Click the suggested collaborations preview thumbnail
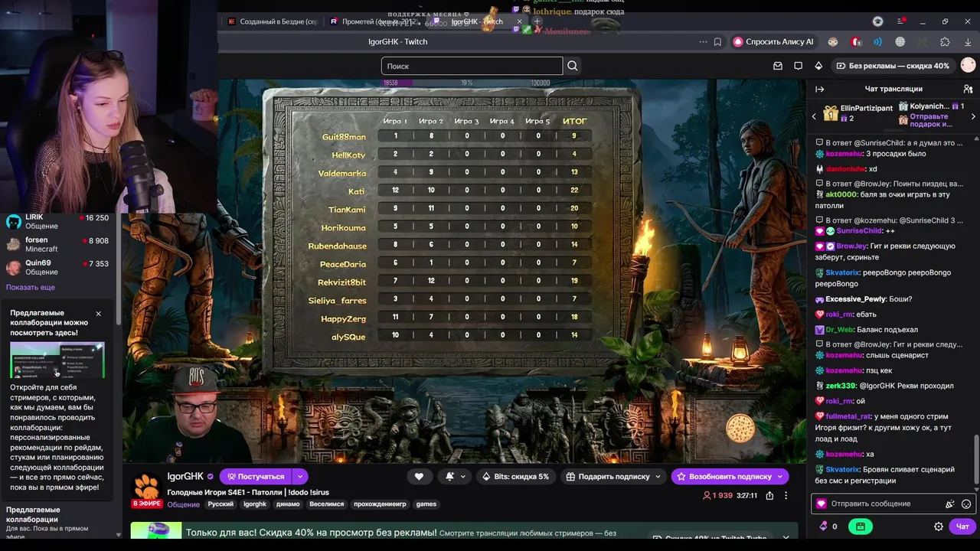Image resolution: width=980 pixels, height=551 pixels. click(x=57, y=360)
